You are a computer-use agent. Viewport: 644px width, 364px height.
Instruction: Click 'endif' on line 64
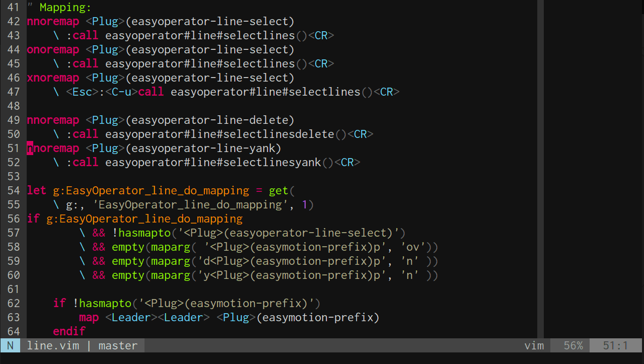click(69, 332)
